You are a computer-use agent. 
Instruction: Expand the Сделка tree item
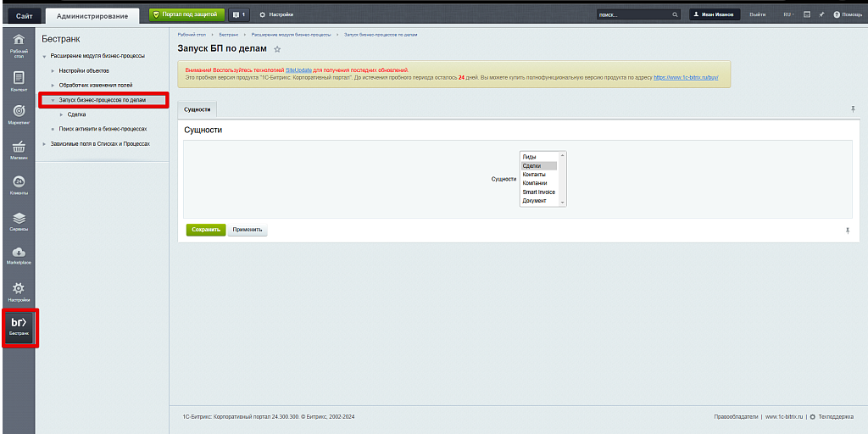pyautogui.click(x=61, y=114)
